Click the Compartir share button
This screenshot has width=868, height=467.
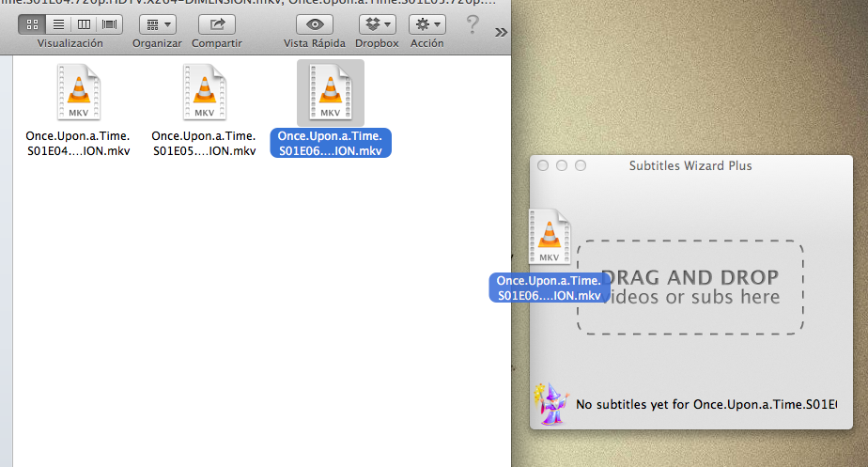click(x=217, y=24)
